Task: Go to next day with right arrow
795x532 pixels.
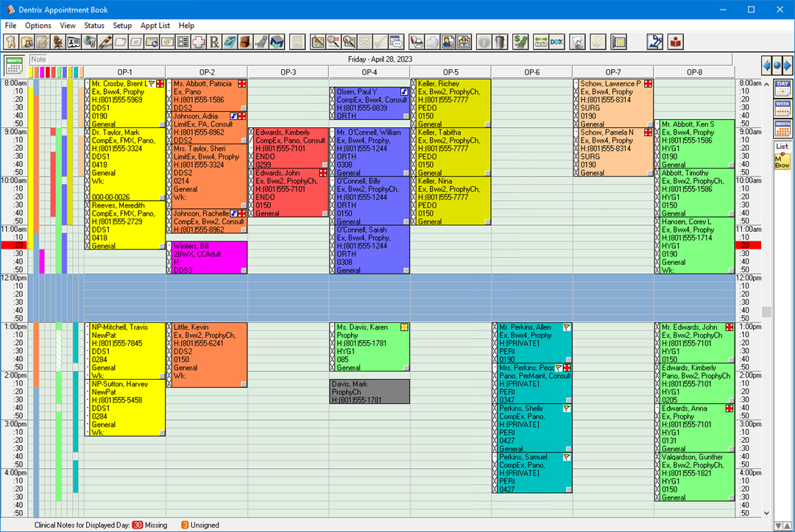Action: tap(787, 65)
